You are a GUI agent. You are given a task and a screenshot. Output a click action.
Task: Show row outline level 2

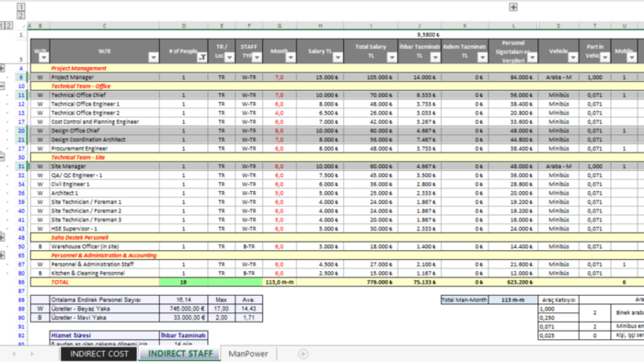pos(8,26)
